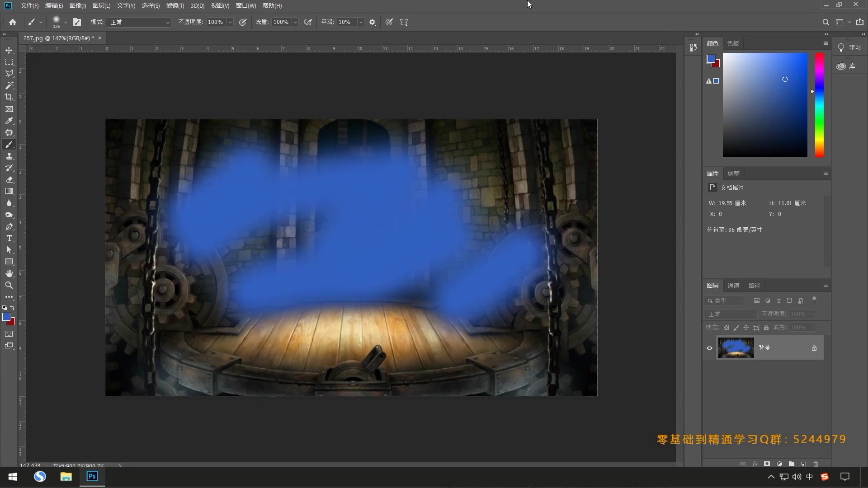The height and width of the screenshot is (488, 868).
Task: Open smoothing options gear
Action: tap(373, 22)
